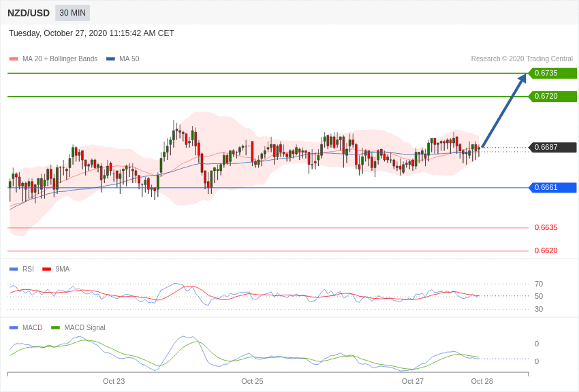Click the 0.6720 green resistance tag
579x392 pixels.
(552, 96)
